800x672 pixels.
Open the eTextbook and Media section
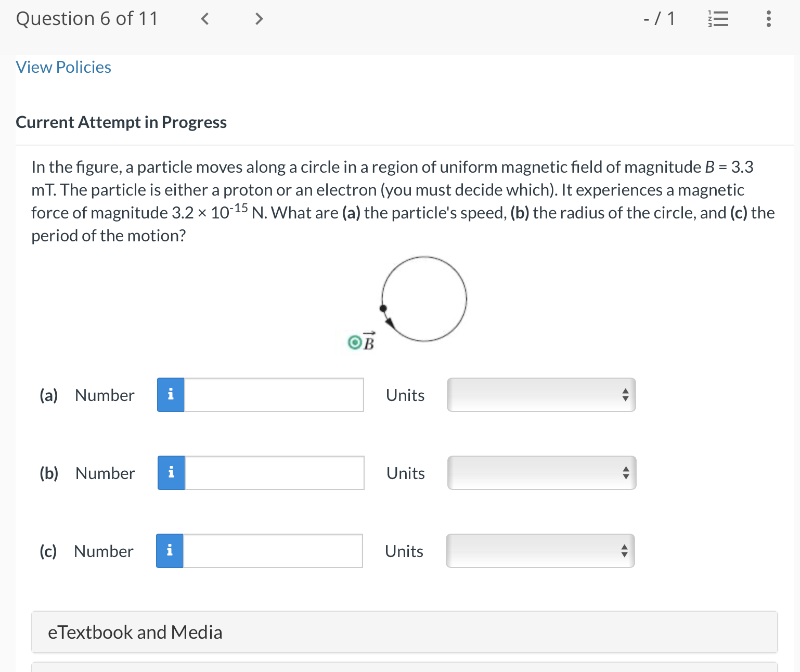[x=135, y=632]
